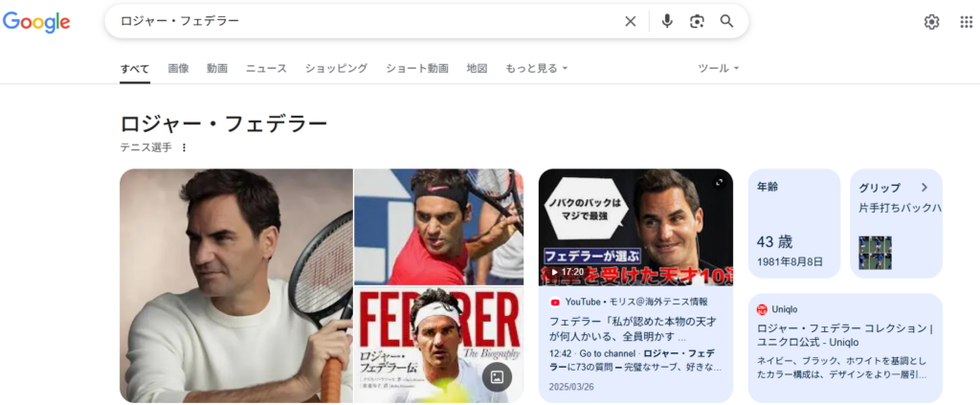Open the large portrait photo with racket
980x405 pixels.
pyautogui.click(x=236, y=285)
